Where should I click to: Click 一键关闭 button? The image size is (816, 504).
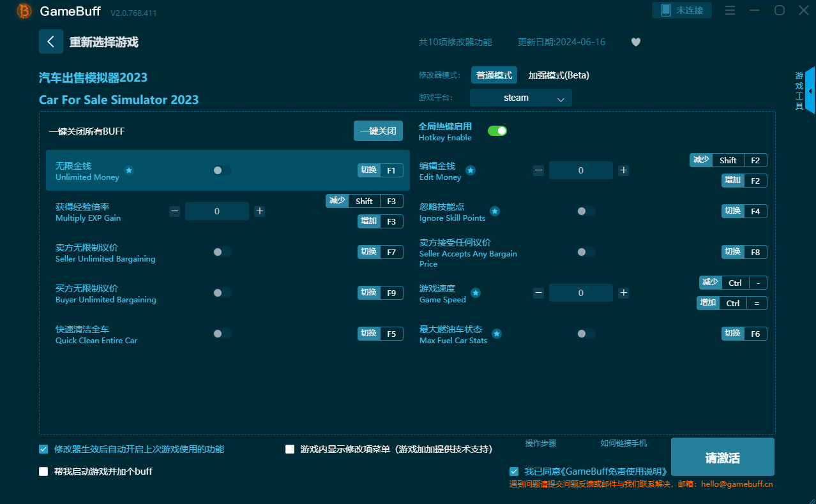pyautogui.click(x=379, y=131)
